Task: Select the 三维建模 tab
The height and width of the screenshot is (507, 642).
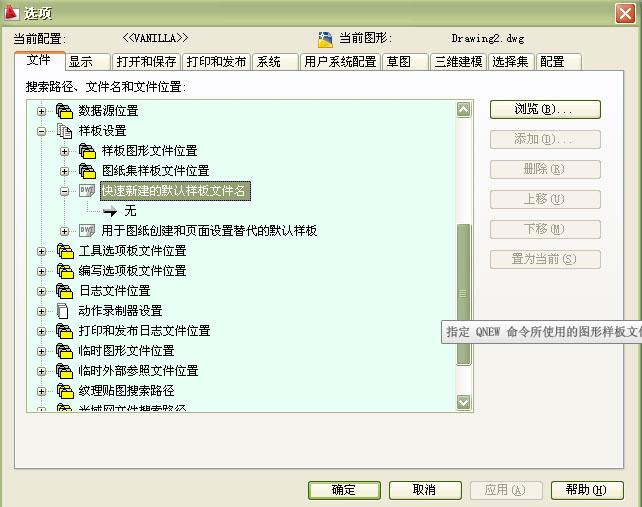Action: pos(458,62)
